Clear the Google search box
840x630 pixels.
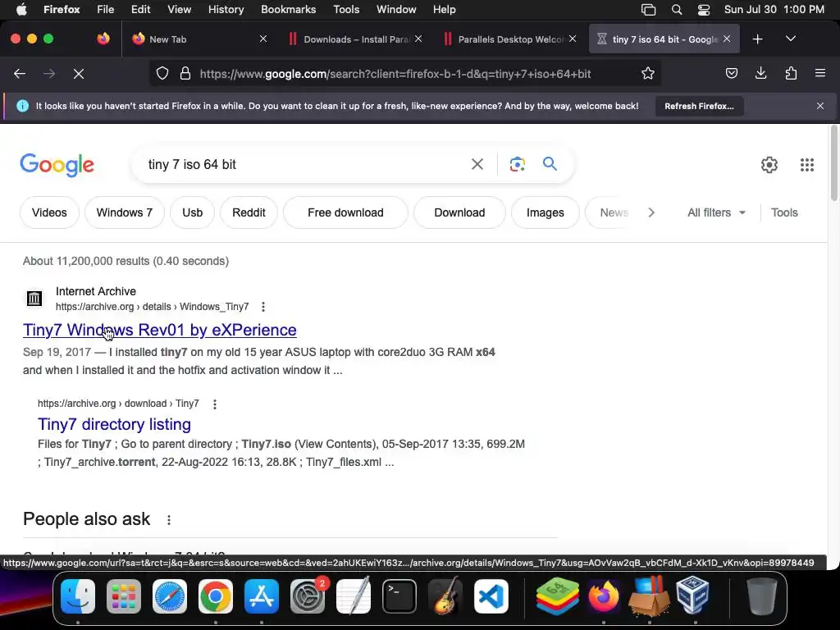point(477,164)
